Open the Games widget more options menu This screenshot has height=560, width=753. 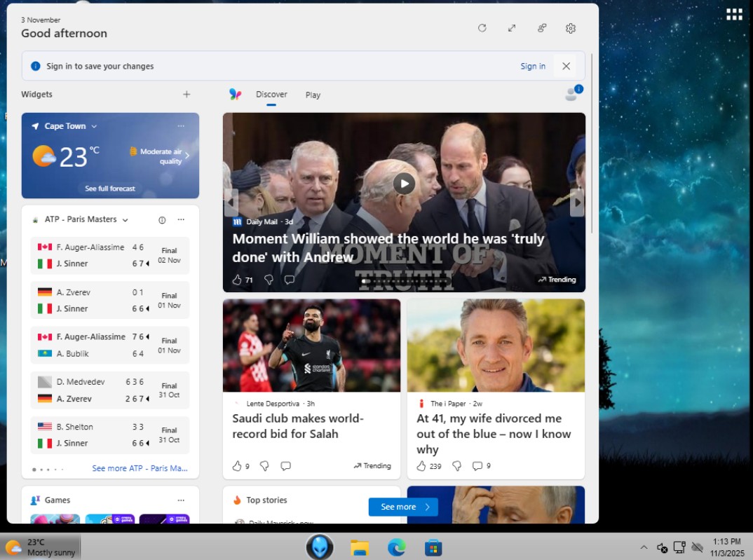coord(181,500)
